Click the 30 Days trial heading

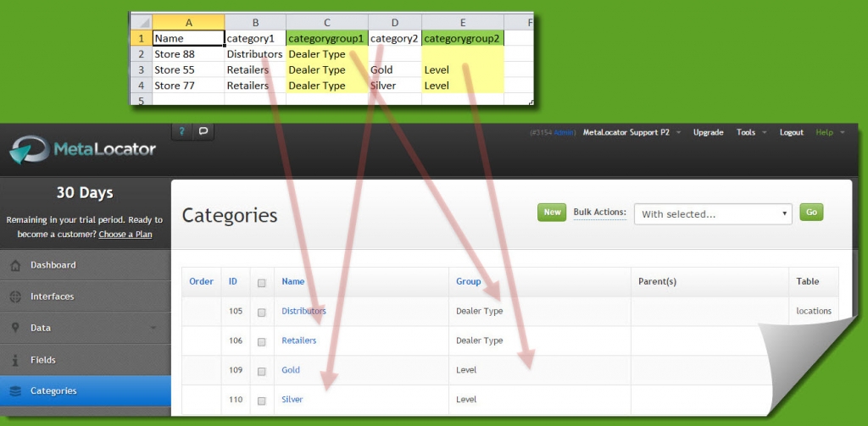point(85,192)
